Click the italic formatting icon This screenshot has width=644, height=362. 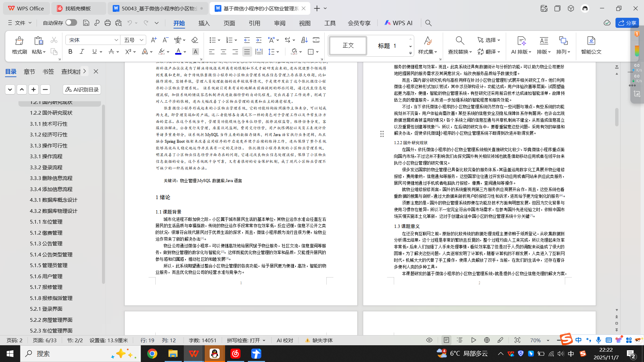(x=82, y=52)
